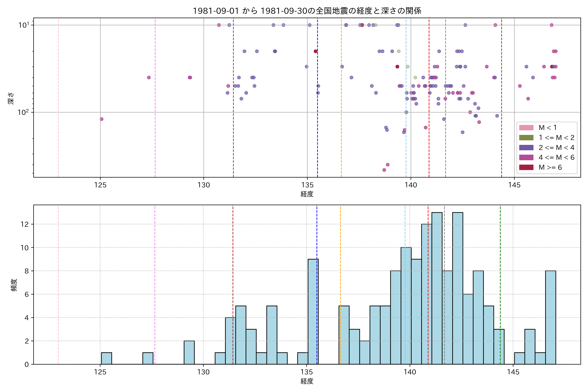Click the lowest magenta point in scatter plot
This screenshot has width=588, height=392.
pos(384,170)
